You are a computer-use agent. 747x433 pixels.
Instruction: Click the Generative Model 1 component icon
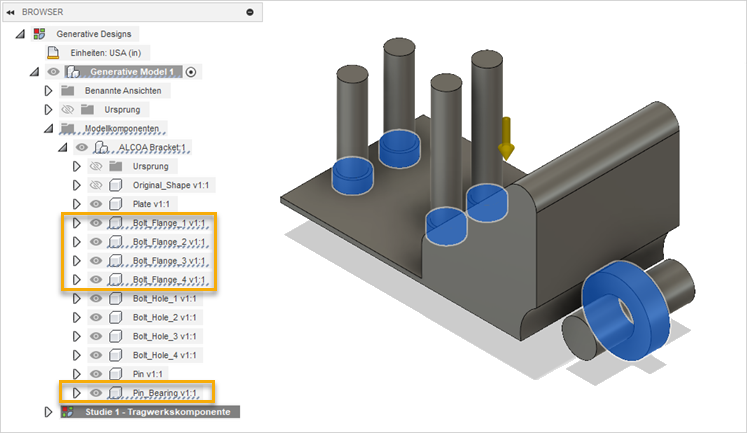73,72
